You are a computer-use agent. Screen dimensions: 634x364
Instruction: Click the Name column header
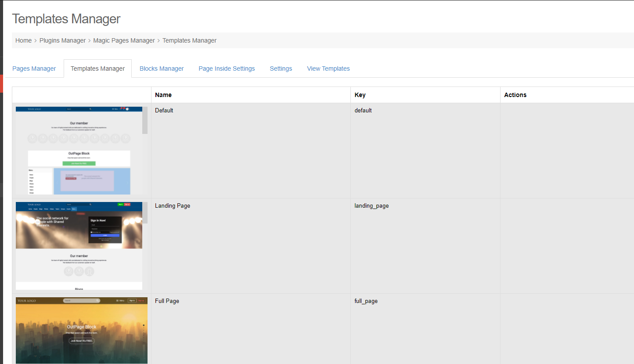251,95
